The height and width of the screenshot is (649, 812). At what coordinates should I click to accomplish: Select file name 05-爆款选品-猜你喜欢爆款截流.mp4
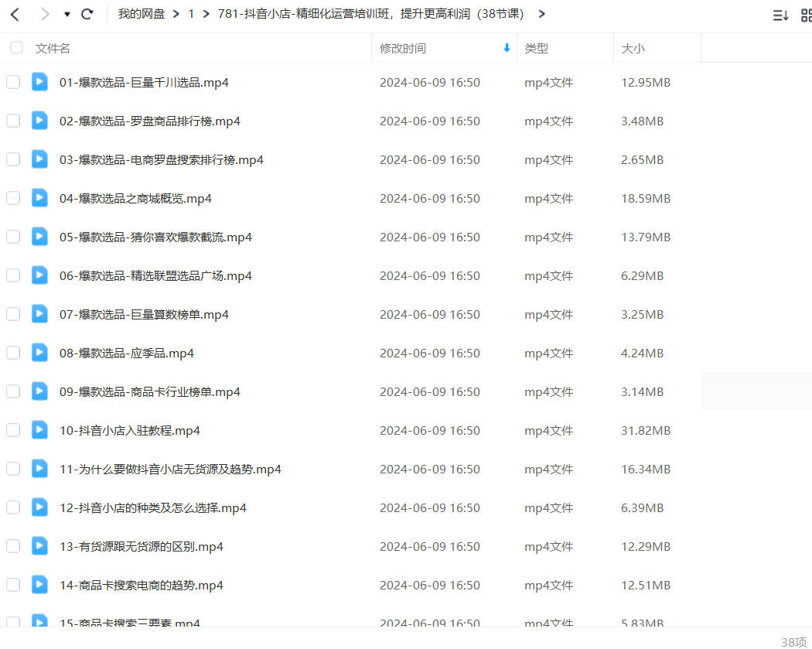(155, 237)
